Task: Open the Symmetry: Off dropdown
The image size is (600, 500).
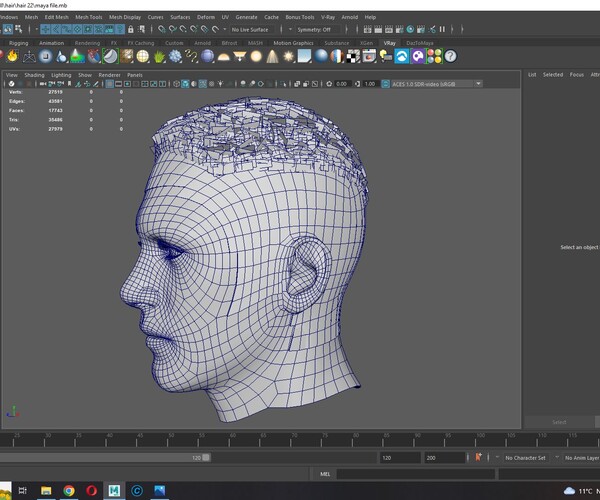Action: (316, 29)
